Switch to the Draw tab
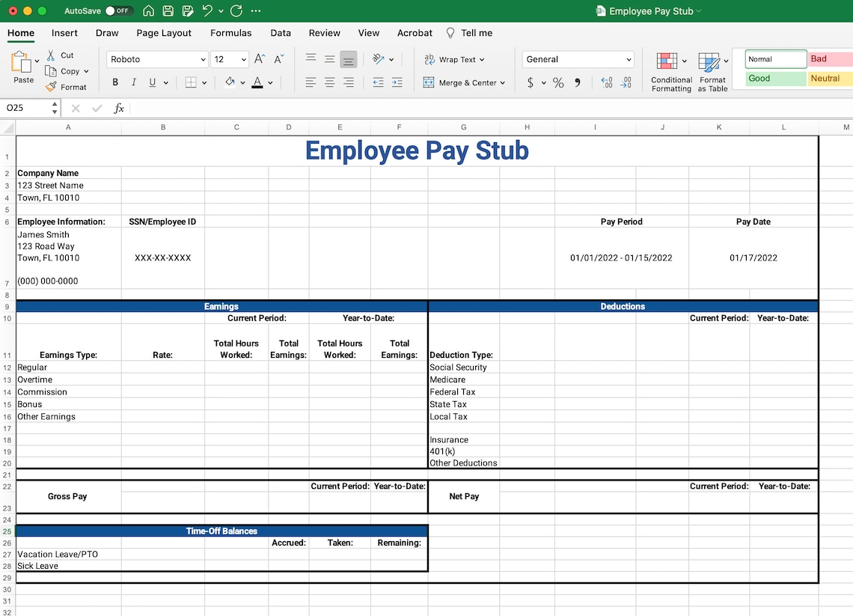The height and width of the screenshot is (616, 853). (x=106, y=33)
